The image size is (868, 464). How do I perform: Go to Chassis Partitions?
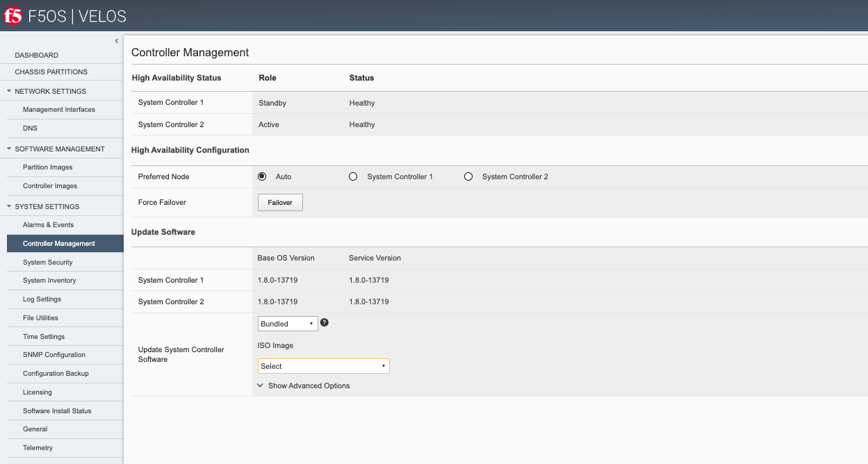click(x=51, y=72)
